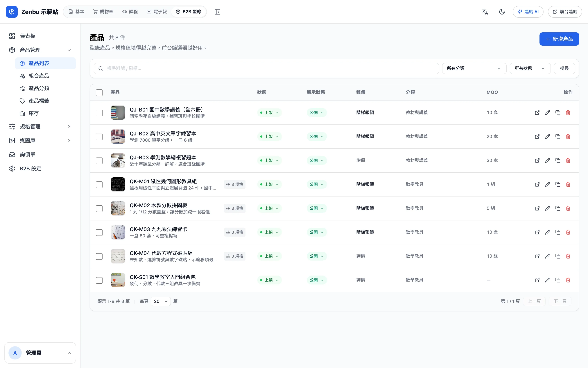Switch to the 購物車 top tab
The height and width of the screenshot is (368, 588).
click(x=103, y=12)
